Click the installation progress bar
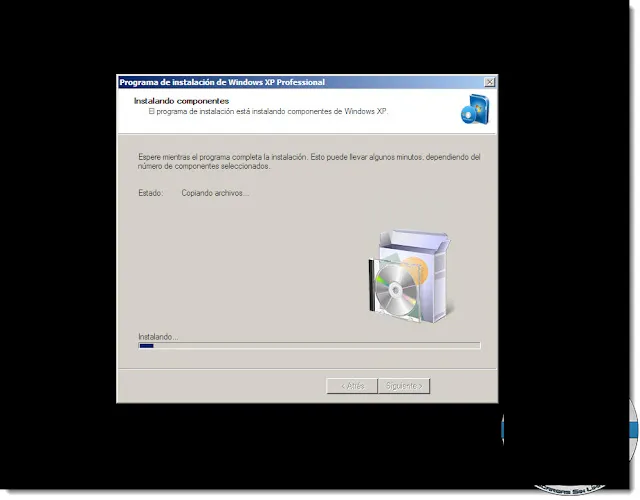This screenshot has width=640, height=500. click(309, 346)
